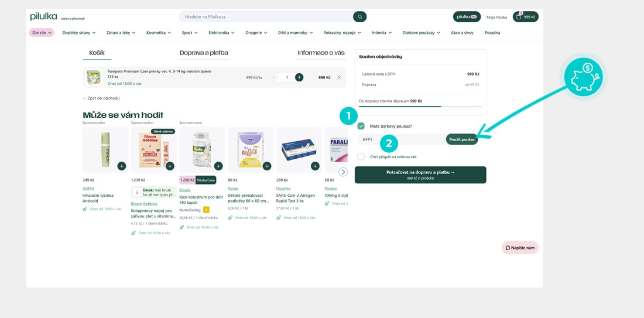Decrease Pampers quantity with minus icon
This screenshot has width=644, height=318.
click(274, 77)
